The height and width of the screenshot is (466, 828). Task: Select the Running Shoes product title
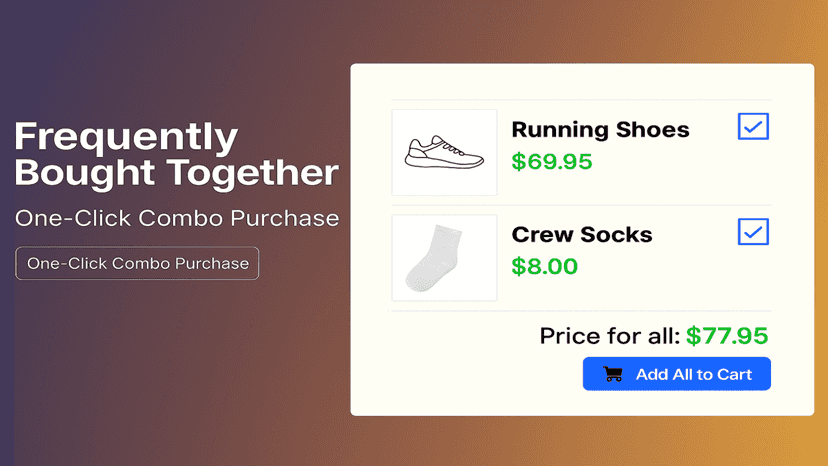pos(600,130)
